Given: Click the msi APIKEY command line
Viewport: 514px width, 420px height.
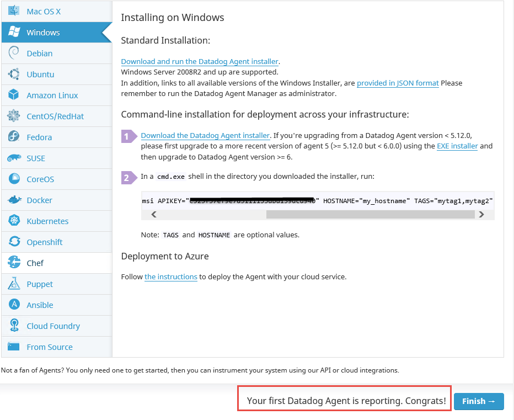Looking at the screenshot, I should tap(317, 201).
